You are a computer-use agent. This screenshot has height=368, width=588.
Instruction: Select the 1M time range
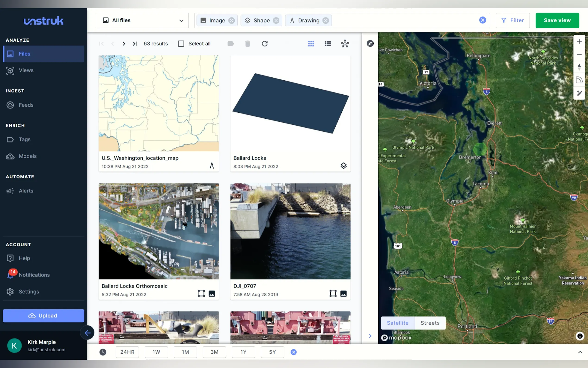185,352
